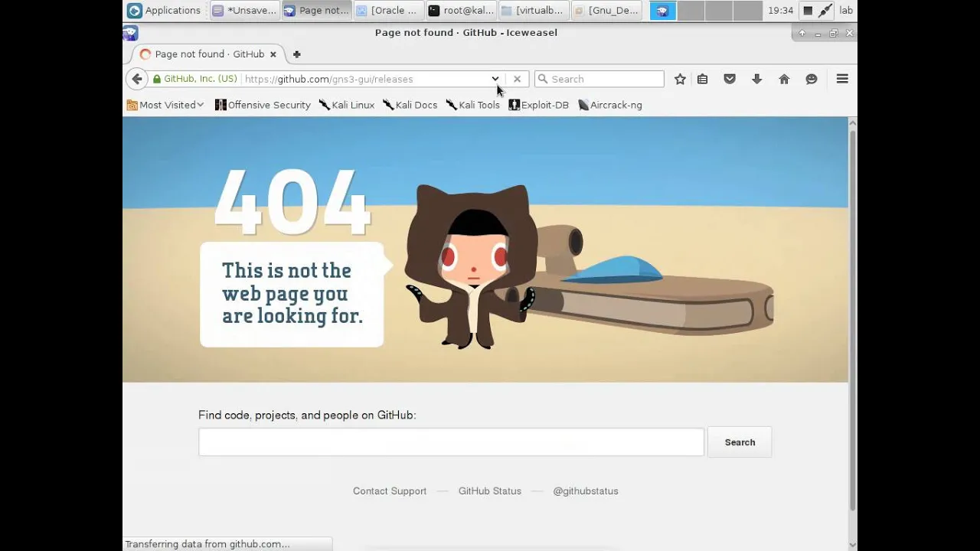
Task: Switch to '[Gnu_De...' taskbar window
Action: (605, 10)
